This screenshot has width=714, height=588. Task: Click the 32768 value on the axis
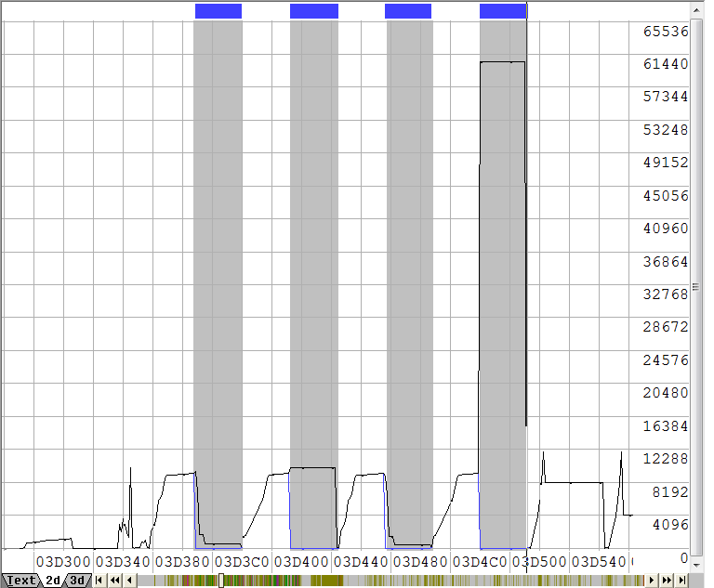coord(666,294)
